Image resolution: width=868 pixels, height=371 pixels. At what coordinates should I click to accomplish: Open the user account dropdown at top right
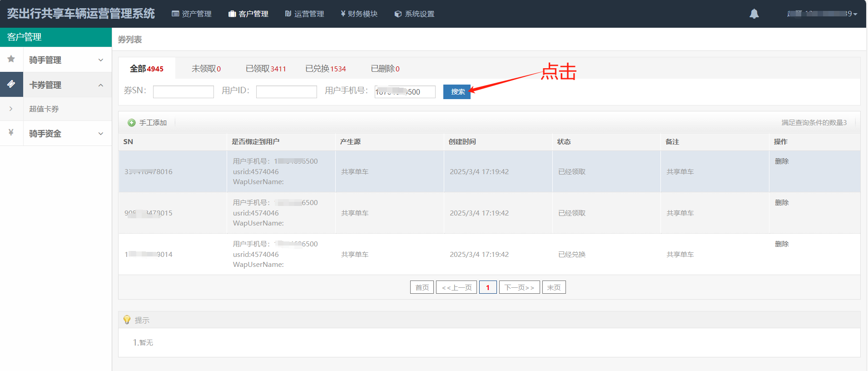(823, 14)
